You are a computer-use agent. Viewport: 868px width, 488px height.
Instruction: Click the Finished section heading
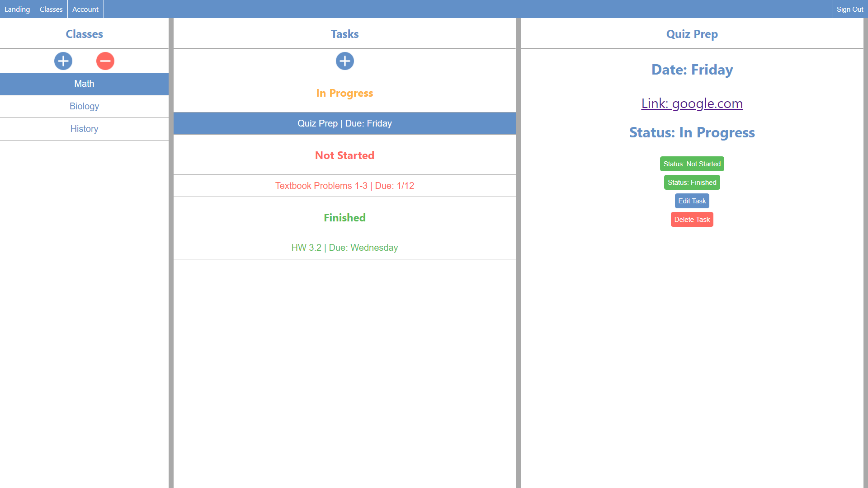point(344,218)
